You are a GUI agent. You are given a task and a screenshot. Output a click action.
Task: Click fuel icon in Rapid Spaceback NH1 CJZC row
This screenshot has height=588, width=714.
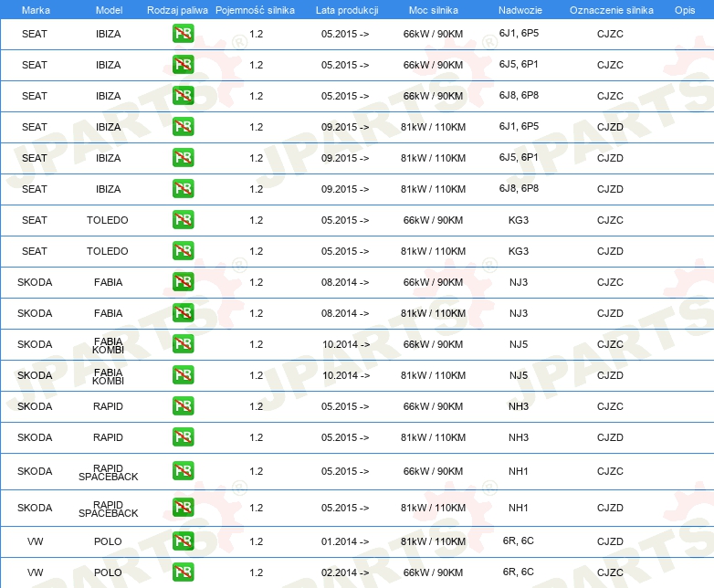(183, 471)
